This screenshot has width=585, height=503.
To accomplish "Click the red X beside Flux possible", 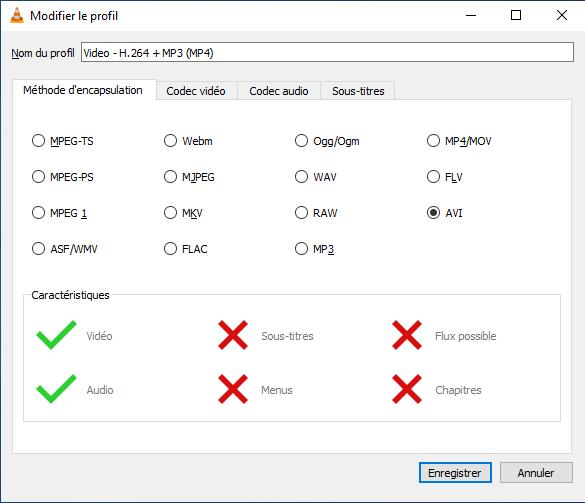I will point(407,335).
